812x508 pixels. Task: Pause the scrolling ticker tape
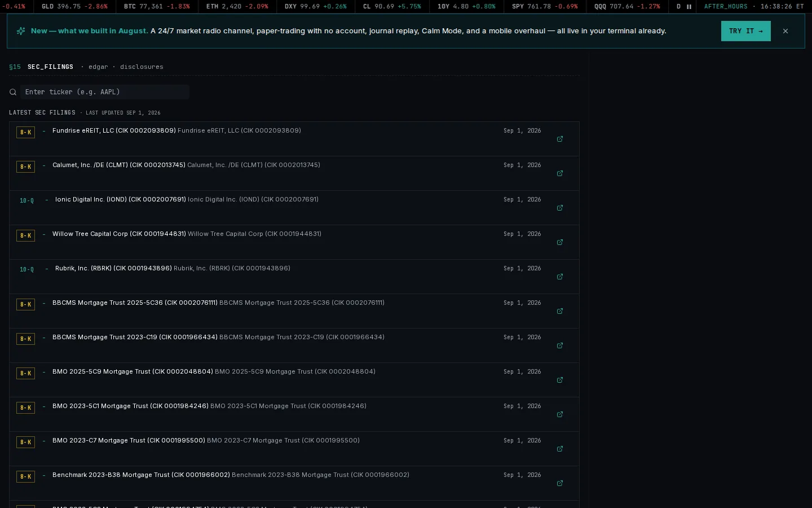point(689,7)
